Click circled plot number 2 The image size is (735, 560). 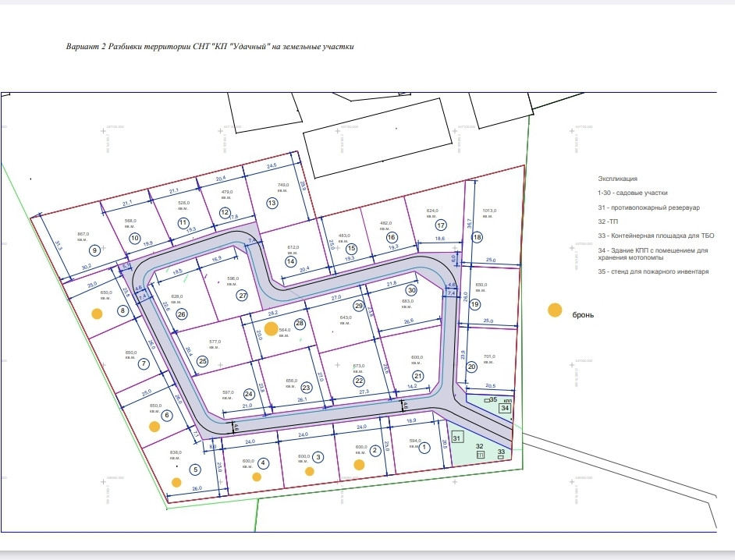click(x=375, y=451)
